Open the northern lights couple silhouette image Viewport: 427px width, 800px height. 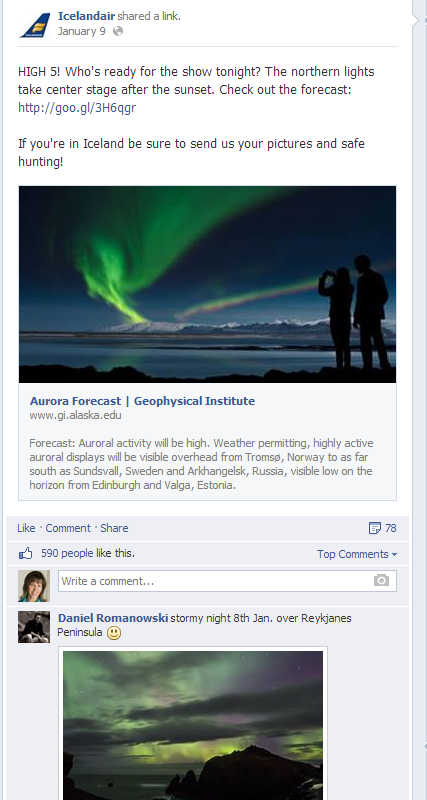point(207,284)
